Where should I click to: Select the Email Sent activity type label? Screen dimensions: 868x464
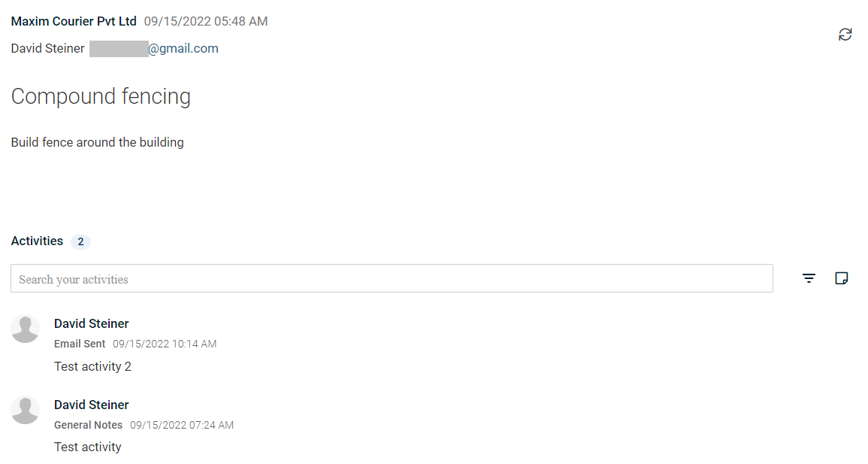tap(80, 344)
